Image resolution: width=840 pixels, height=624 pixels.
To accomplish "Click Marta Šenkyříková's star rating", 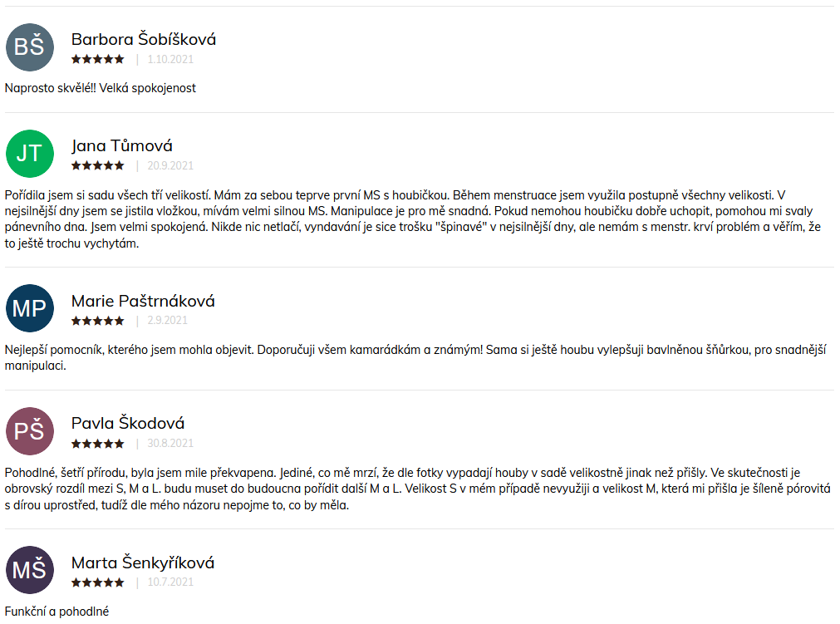I will coord(97,582).
